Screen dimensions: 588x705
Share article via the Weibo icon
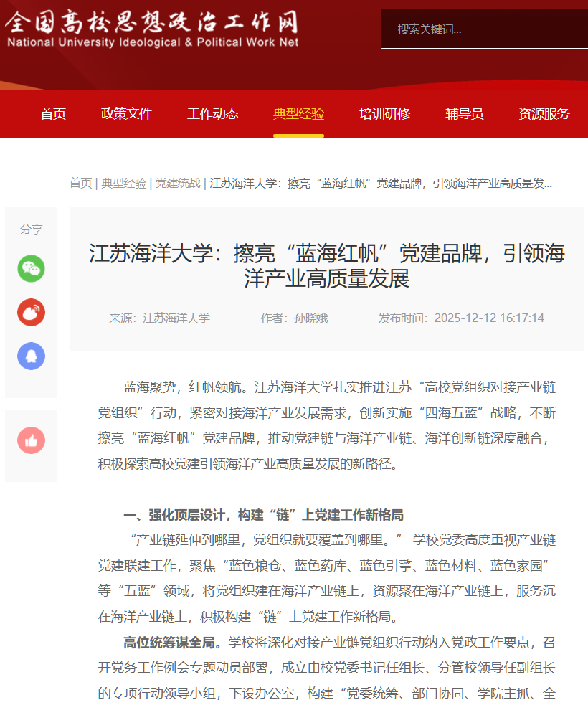point(31,313)
